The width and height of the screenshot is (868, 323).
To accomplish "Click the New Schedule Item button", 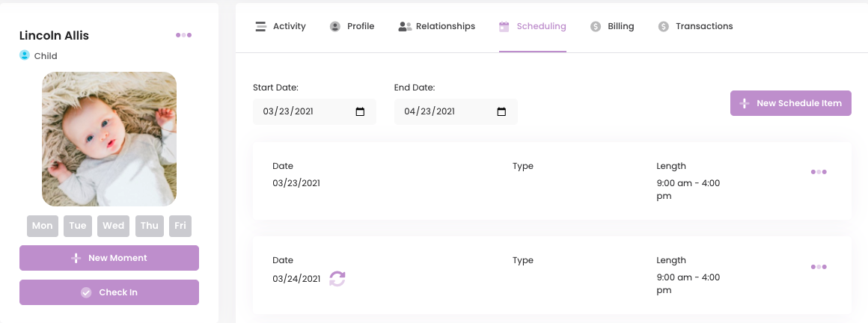I will click(790, 103).
